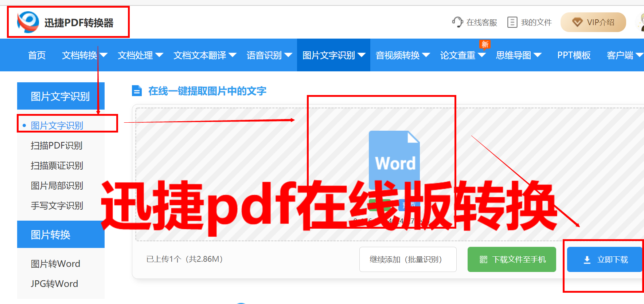Open the PPT模板 page

pyautogui.click(x=574, y=55)
